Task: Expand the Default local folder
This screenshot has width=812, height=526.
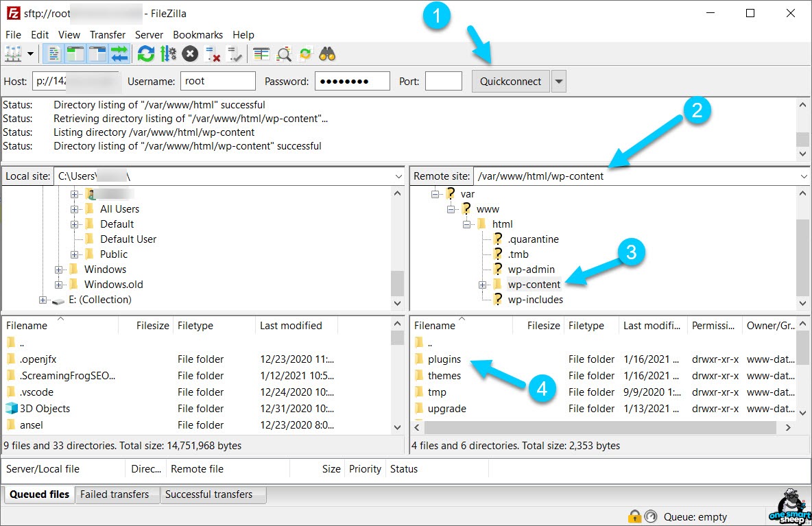Action: (x=75, y=224)
